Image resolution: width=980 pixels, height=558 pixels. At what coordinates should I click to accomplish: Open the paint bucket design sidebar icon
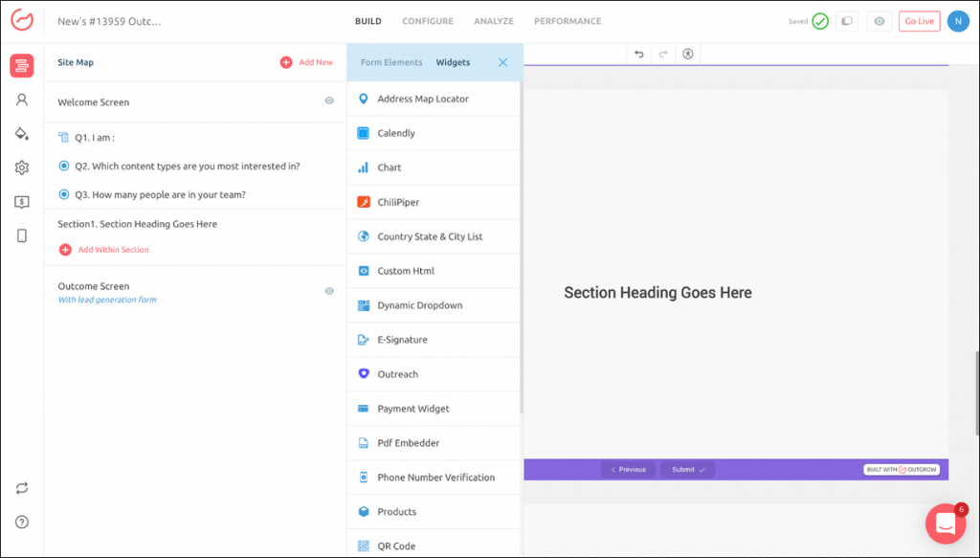click(22, 133)
